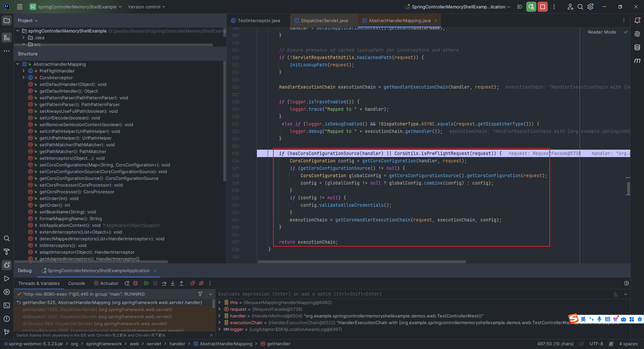The height and width of the screenshot is (349, 644).
Task: Open the Problems tool window
Action: 7,319
